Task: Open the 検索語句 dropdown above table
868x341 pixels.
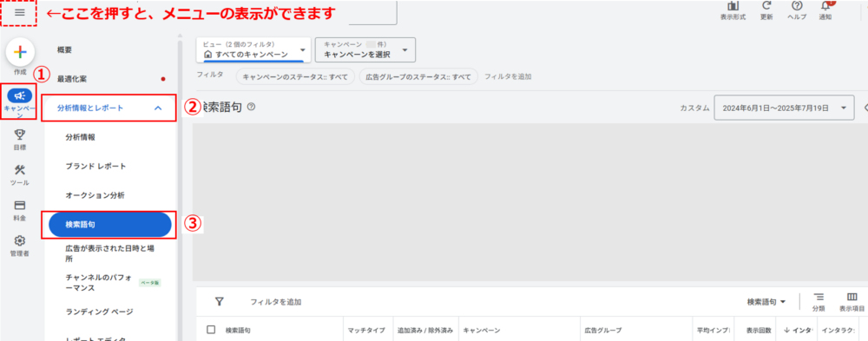Action: [766, 302]
